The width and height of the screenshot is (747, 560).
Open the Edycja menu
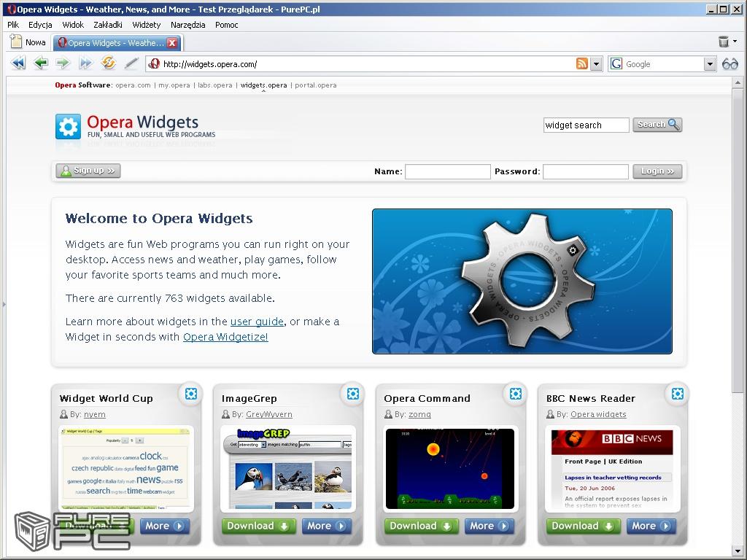click(41, 25)
